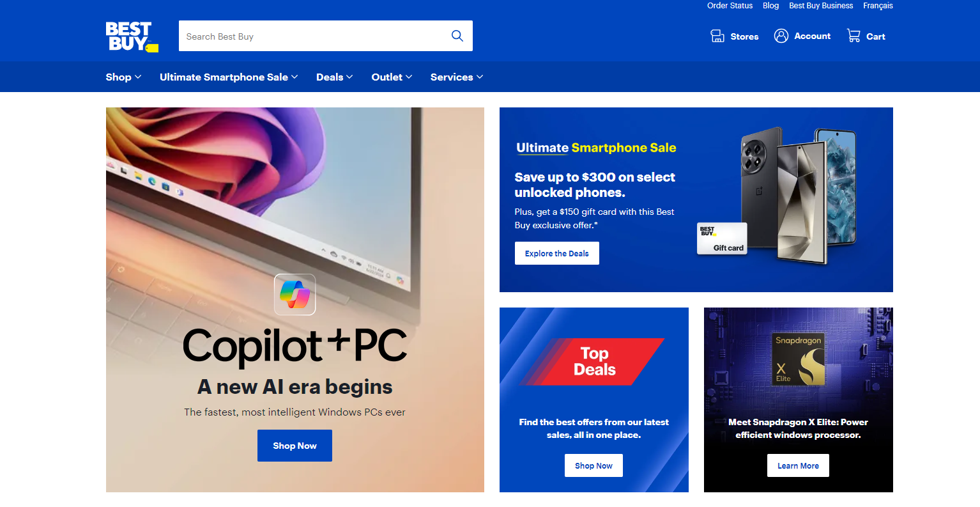Open the Deals dropdown
Screen dimensions: 980x507
click(x=334, y=77)
